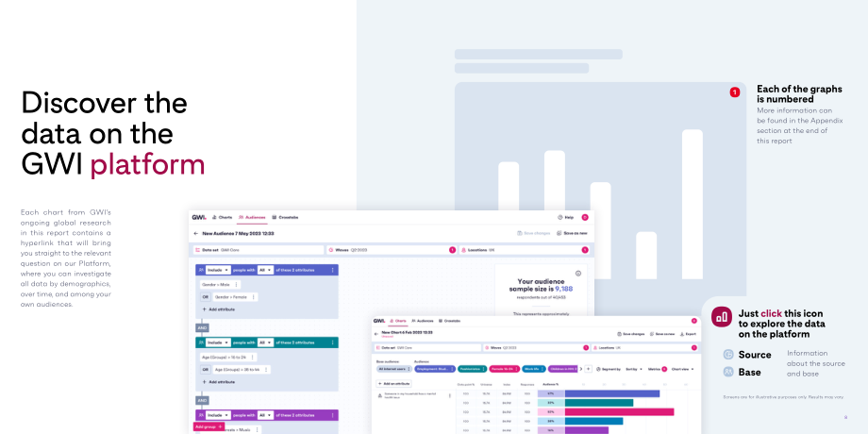Click plus button to add an audience
The width and height of the screenshot is (868, 434).
click(x=589, y=369)
